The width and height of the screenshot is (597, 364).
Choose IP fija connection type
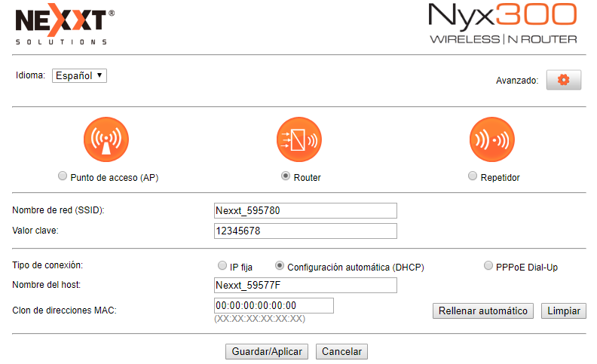pos(222,265)
